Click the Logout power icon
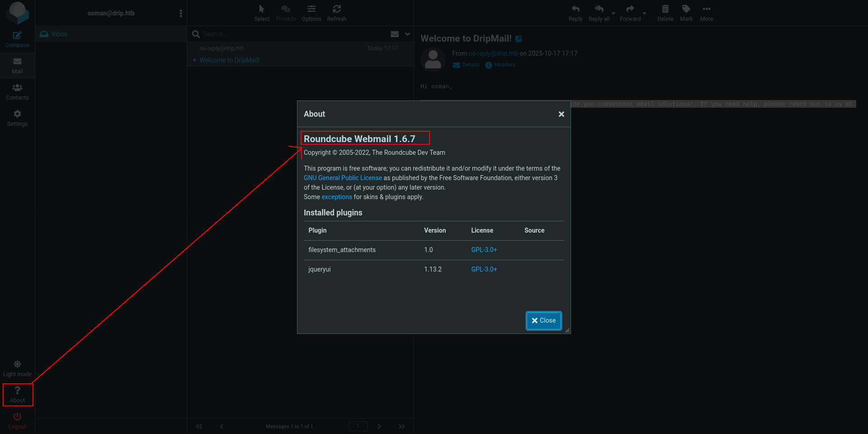The width and height of the screenshot is (868, 434). (x=17, y=417)
